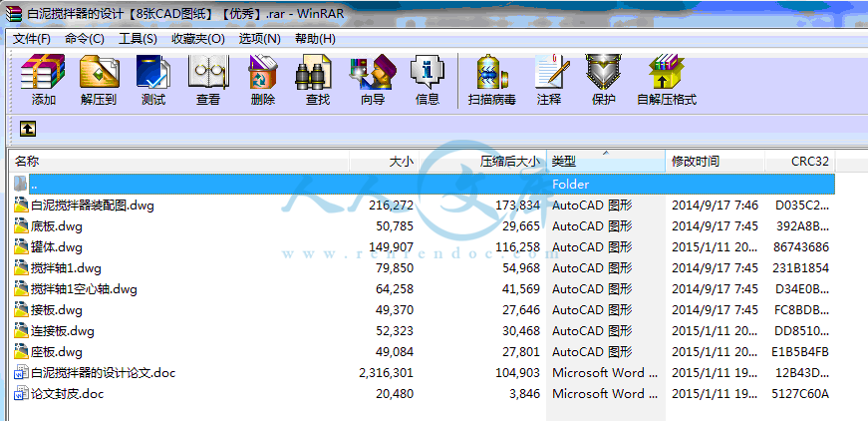The image size is (868, 421).
Task: Click the file icon of 罐体.dwg
Action: coord(21,247)
